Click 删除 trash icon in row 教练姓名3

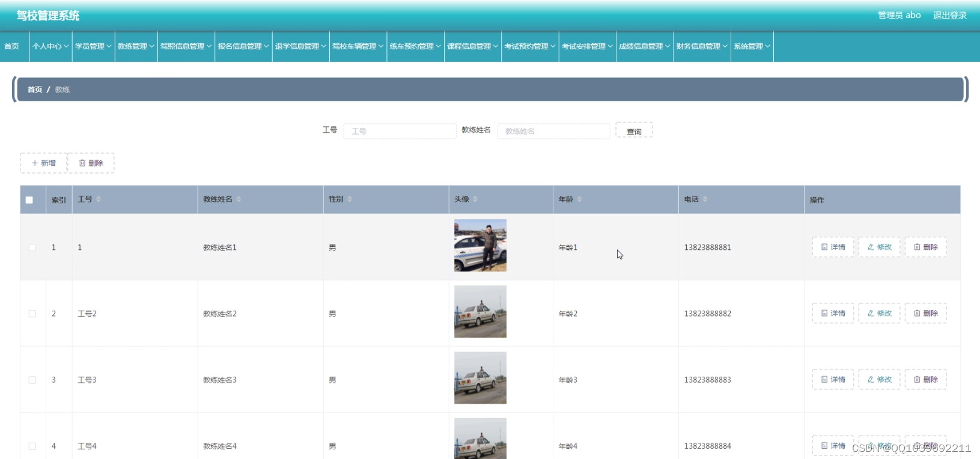917,379
